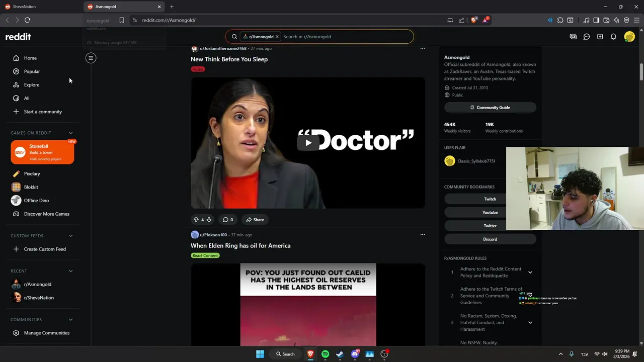Image resolution: width=644 pixels, height=362 pixels.
Task: Open Discord from the taskbar
Action: click(x=355, y=354)
